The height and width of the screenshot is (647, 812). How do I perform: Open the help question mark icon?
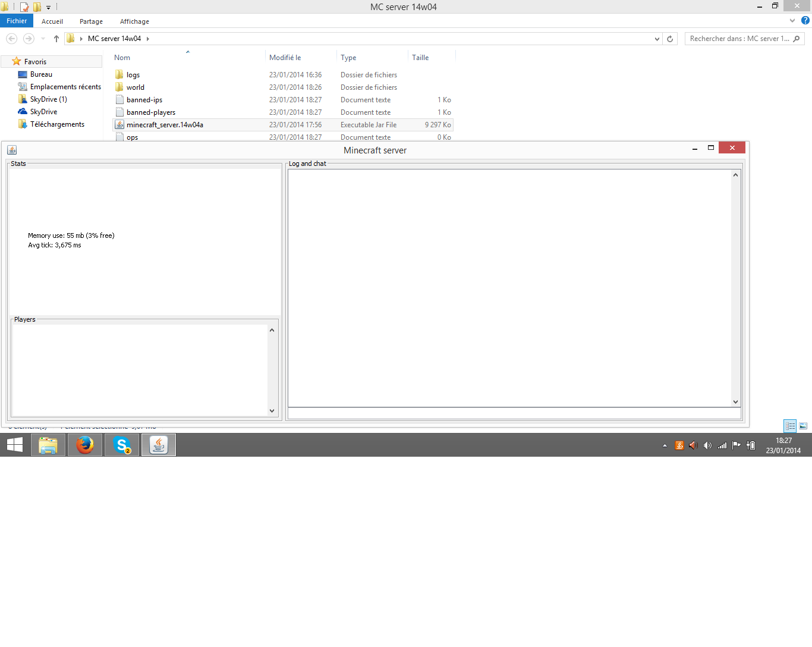coord(805,21)
